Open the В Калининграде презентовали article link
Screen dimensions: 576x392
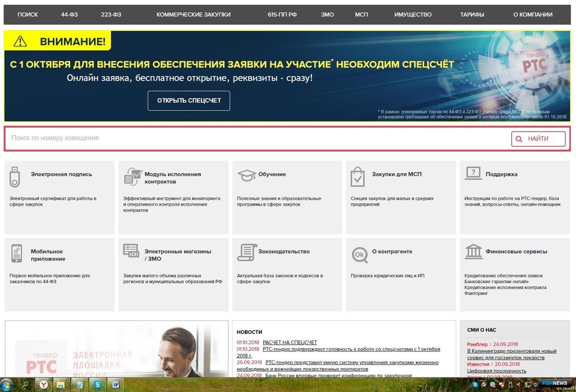click(x=512, y=354)
